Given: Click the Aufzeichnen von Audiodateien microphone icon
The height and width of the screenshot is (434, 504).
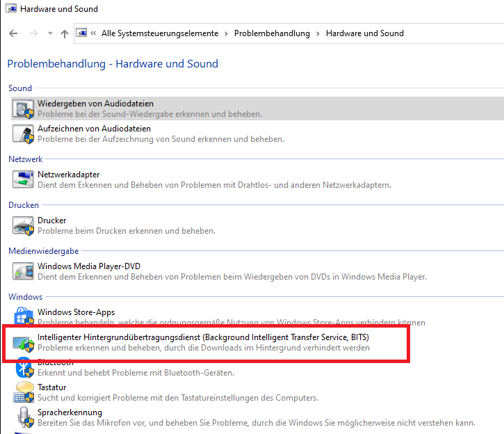Looking at the screenshot, I should point(23,134).
